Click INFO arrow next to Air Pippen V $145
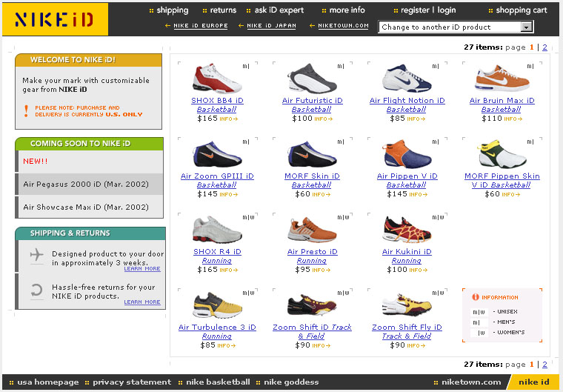This screenshot has height=392, width=563. click(419, 194)
